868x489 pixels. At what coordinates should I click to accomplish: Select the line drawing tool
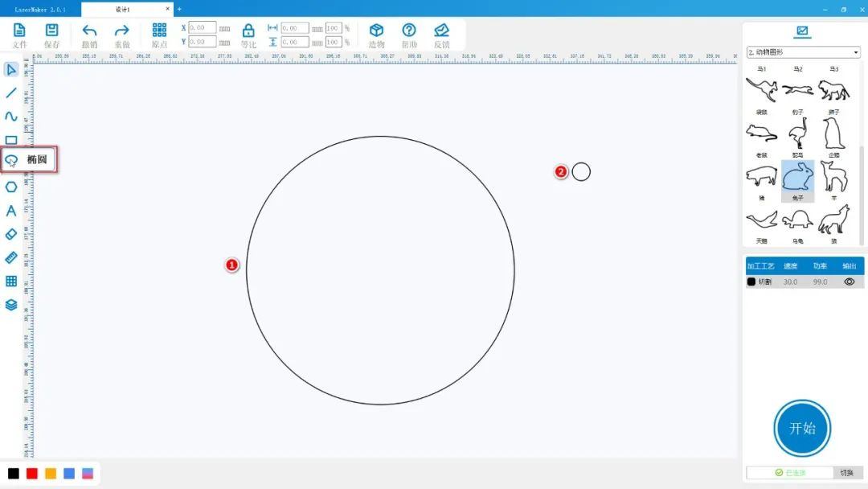click(11, 92)
